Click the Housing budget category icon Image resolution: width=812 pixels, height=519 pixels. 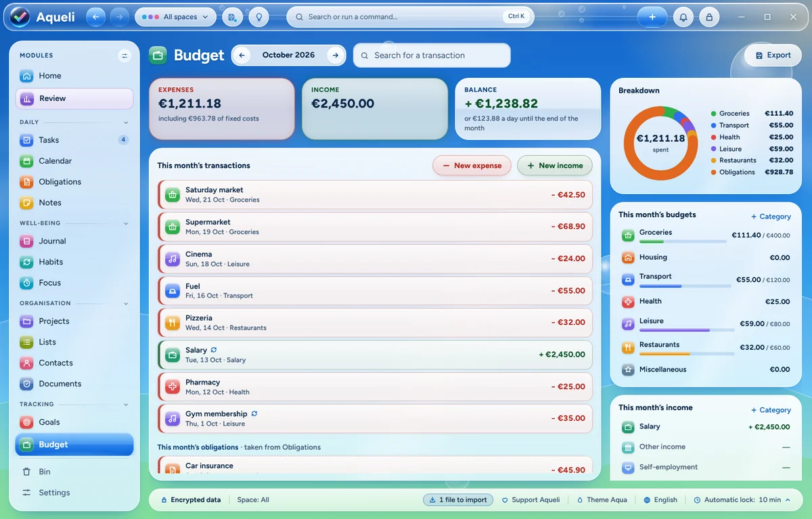(628, 257)
